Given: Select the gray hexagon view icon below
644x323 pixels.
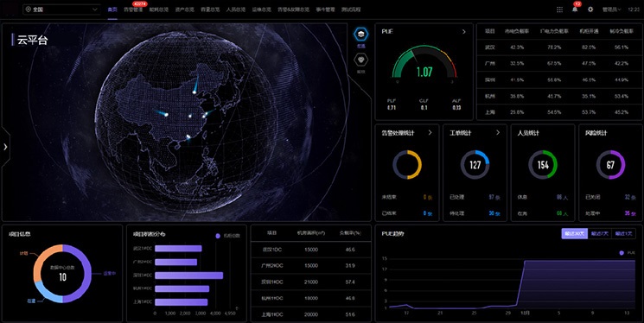Looking at the screenshot, I should tap(361, 60).
